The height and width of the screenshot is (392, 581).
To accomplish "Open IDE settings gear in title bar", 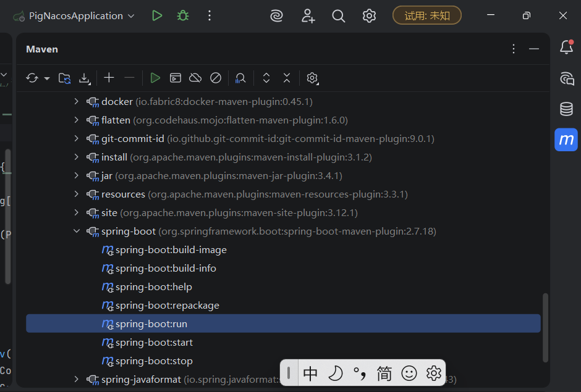I will click(x=369, y=16).
